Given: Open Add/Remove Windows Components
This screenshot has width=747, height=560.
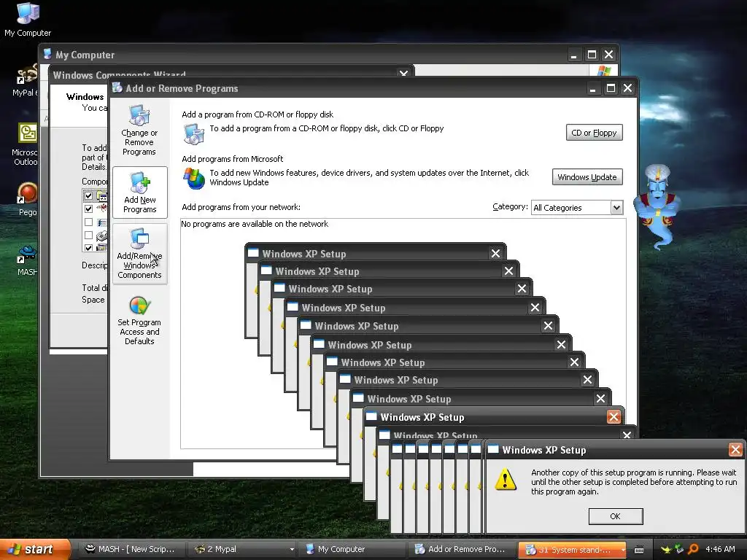Looking at the screenshot, I should pyautogui.click(x=139, y=254).
